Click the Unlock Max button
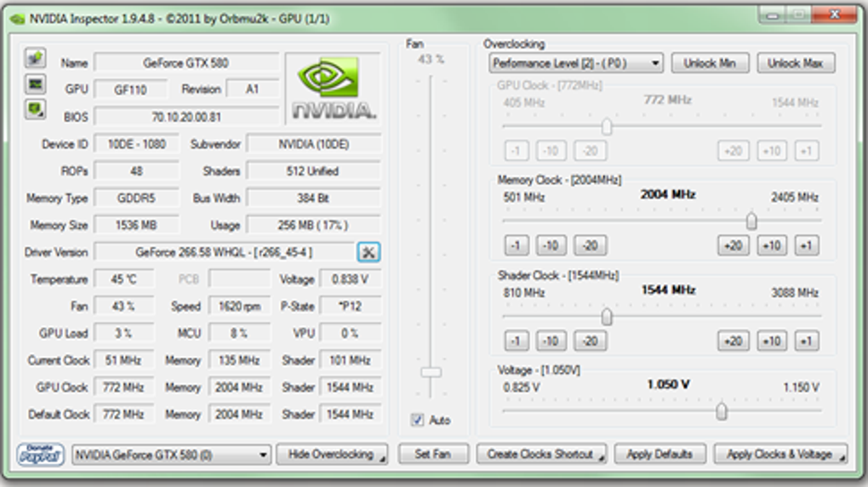 tap(796, 63)
